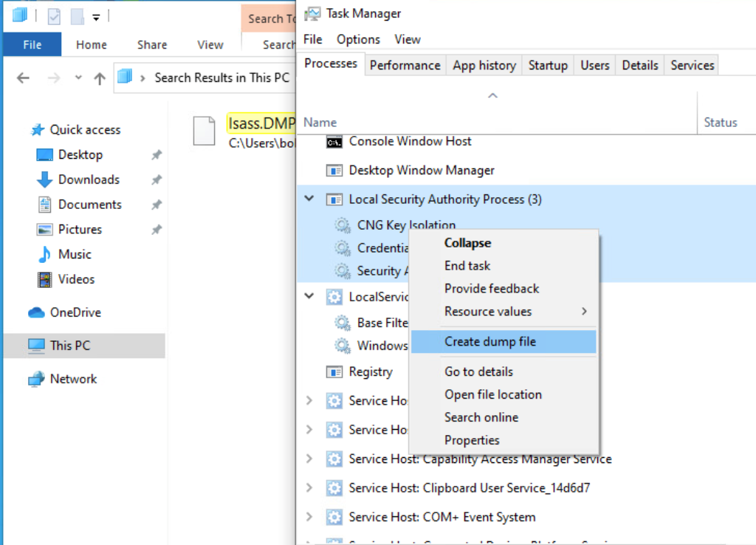Click the collapse chevron above the Name column
756x545 pixels.
click(492, 95)
